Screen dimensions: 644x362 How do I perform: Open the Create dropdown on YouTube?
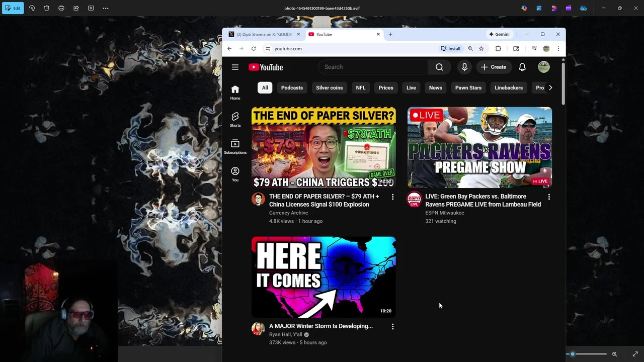[x=494, y=67]
